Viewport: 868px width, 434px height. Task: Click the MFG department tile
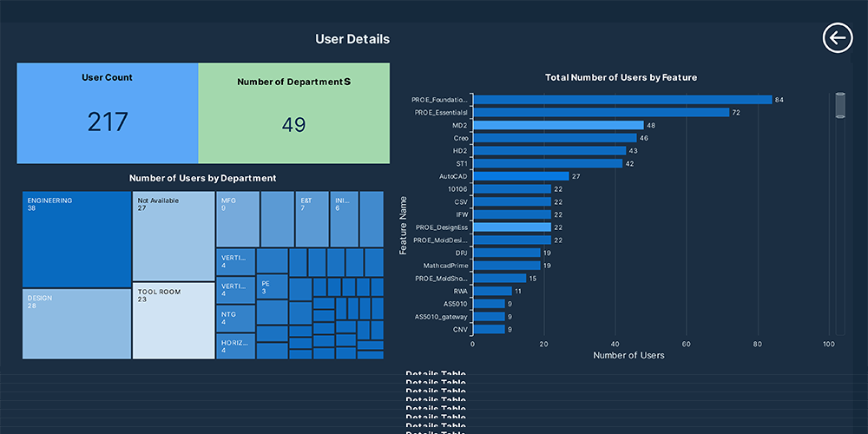coord(238,220)
